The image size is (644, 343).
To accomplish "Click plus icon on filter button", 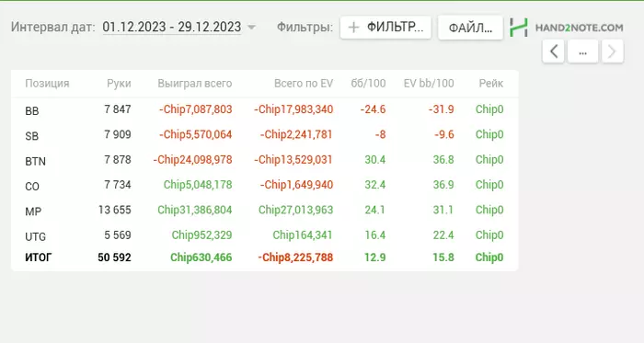I will pos(353,28).
